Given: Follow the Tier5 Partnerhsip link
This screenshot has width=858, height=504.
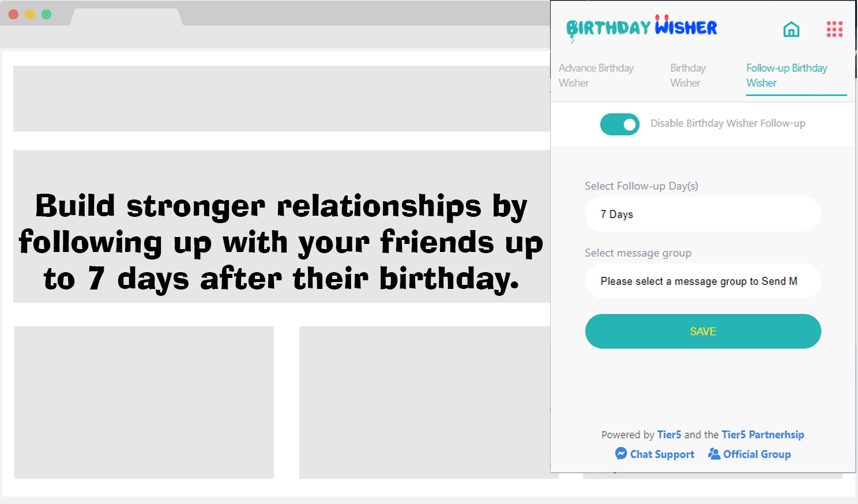Looking at the screenshot, I should coord(762,435).
